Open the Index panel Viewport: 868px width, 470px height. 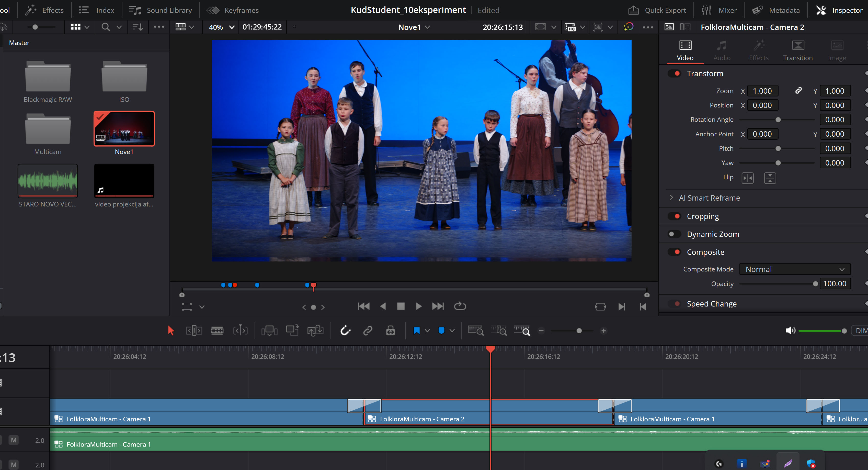coord(96,10)
